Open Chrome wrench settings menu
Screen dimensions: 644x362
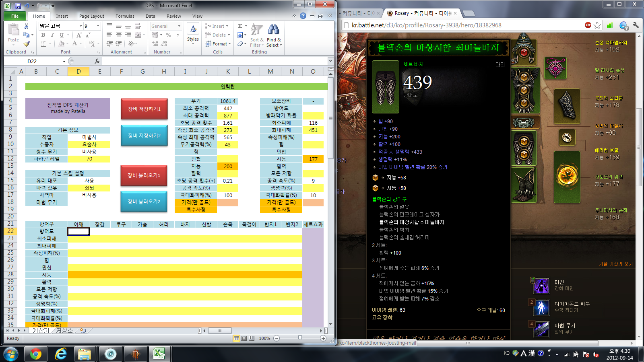coord(636,25)
